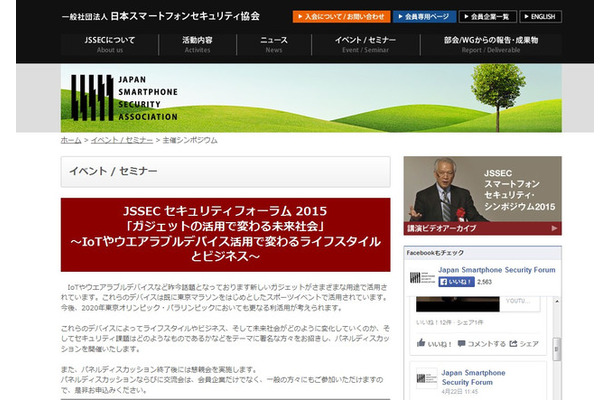Switch the site to ENGLISH
This screenshot has width=610, height=400.
click(x=540, y=17)
